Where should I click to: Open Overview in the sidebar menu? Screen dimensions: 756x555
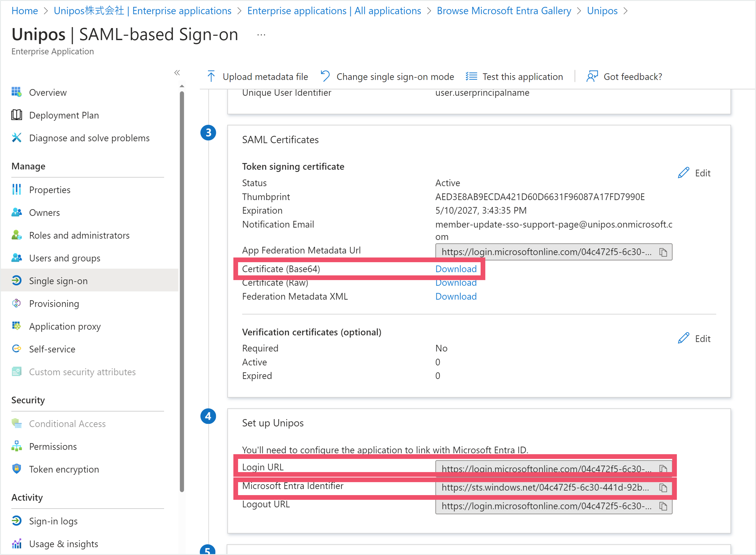[48, 92]
